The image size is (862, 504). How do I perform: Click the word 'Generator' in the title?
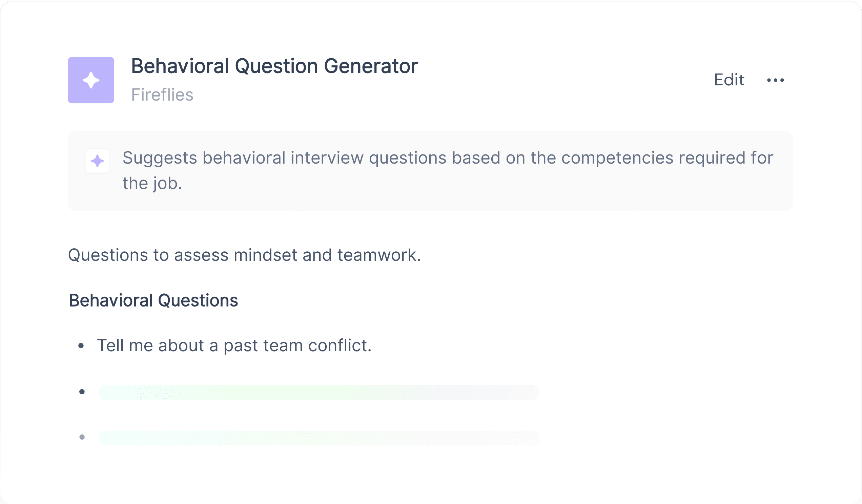[371, 66]
